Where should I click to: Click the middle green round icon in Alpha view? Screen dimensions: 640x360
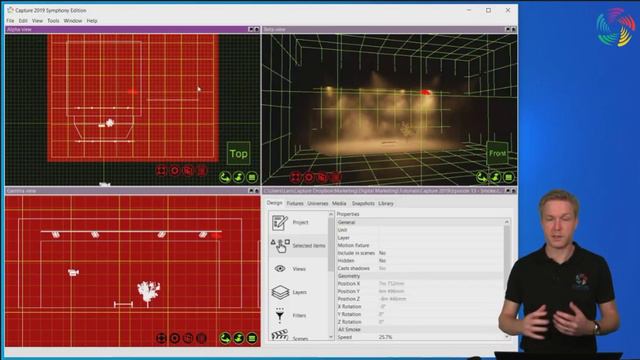point(238,177)
